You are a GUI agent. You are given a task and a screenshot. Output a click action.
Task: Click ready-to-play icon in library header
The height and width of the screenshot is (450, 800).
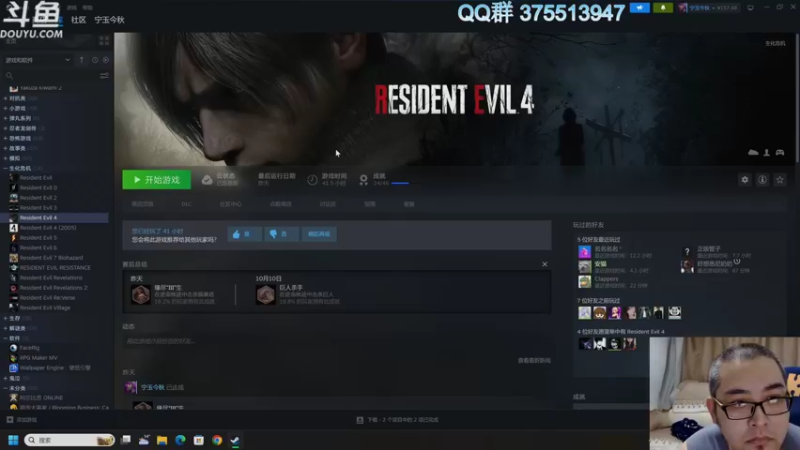click(106, 60)
